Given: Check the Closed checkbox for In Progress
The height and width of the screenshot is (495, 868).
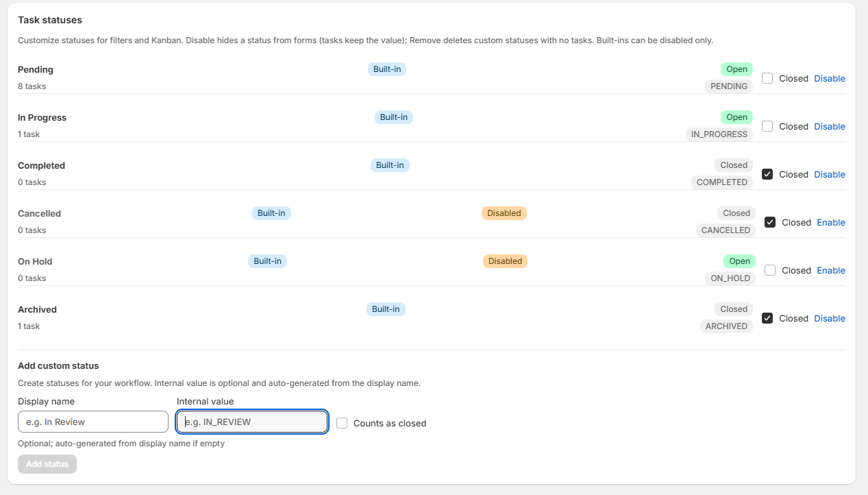Looking at the screenshot, I should coord(767,126).
